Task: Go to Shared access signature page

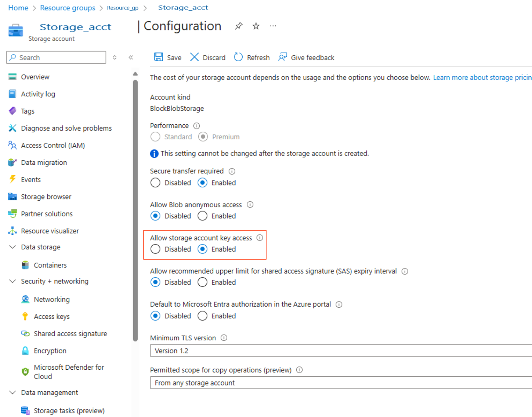Action: tap(70, 334)
